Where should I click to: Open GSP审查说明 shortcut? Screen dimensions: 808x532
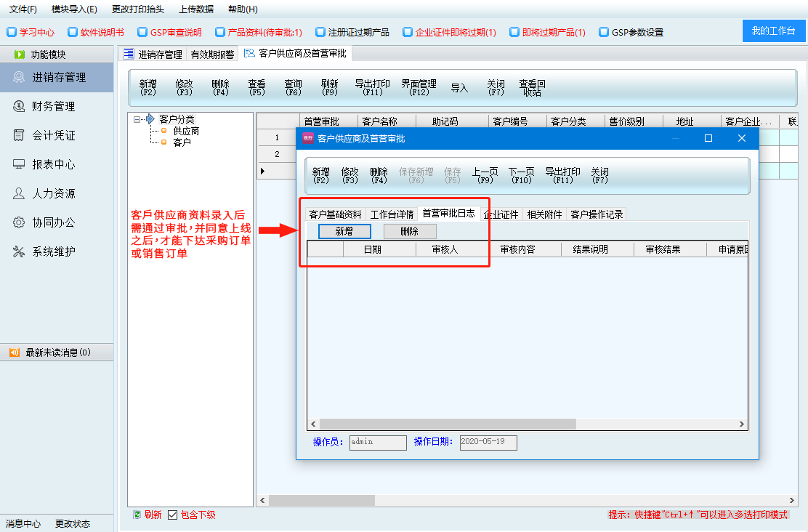tap(169, 33)
